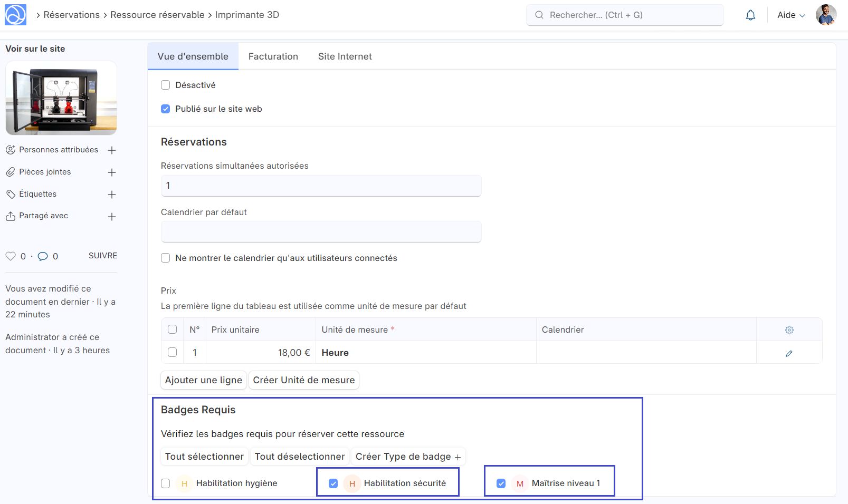Viewport: 848px width, 504px height.
Task: Open the Site Internet tab
Action: (x=345, y=56)
